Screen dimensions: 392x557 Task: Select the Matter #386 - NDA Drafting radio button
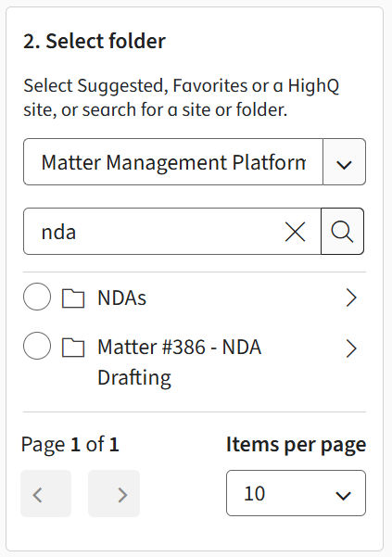pos(37,346)
